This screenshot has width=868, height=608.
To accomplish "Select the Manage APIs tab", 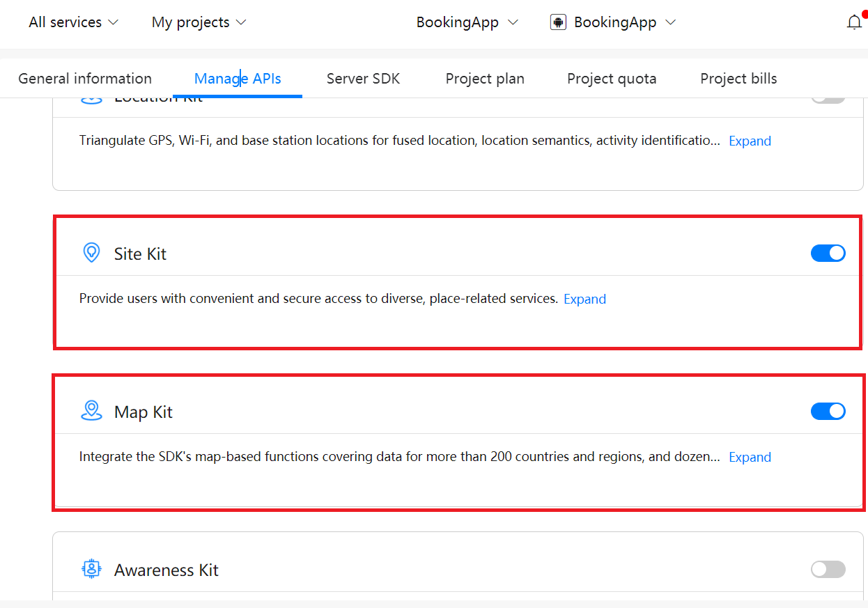I will pyautogui.click(x=238, y=79).
